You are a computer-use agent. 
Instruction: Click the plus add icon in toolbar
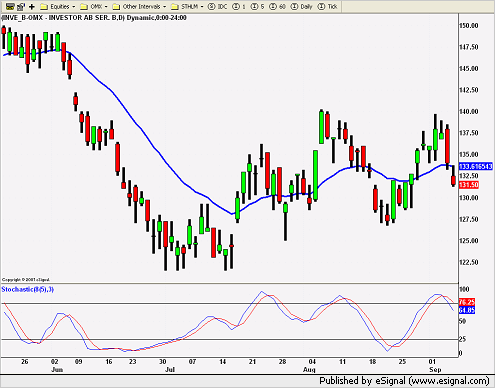(x=32, y=6)
